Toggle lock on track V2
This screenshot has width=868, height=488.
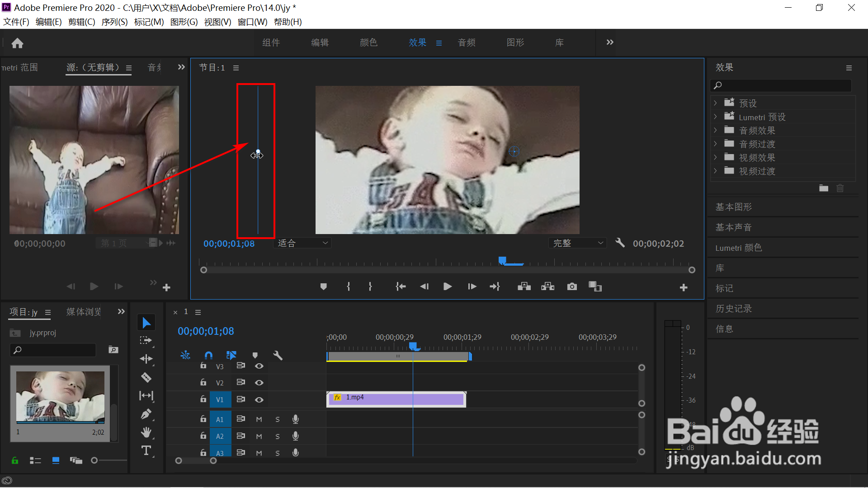(x=203, y=382)
